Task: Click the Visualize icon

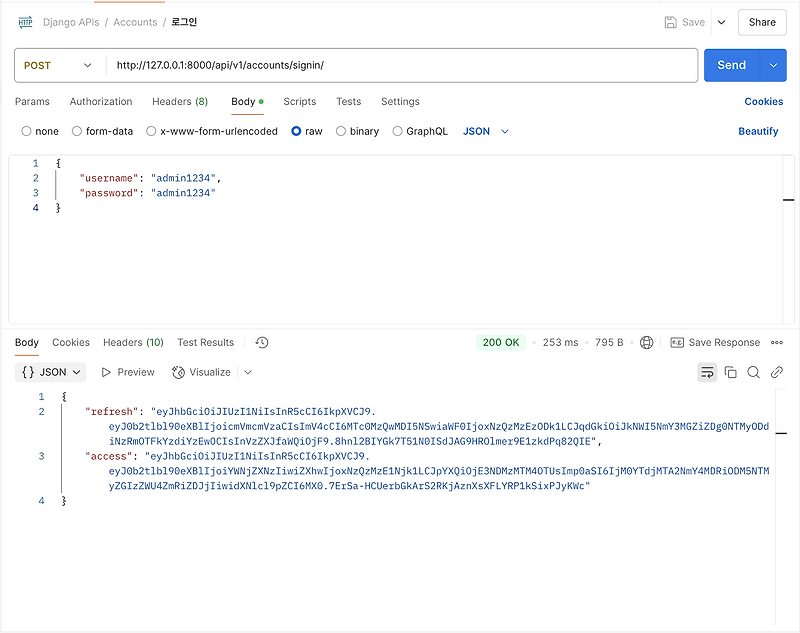Action: [178, 372]
